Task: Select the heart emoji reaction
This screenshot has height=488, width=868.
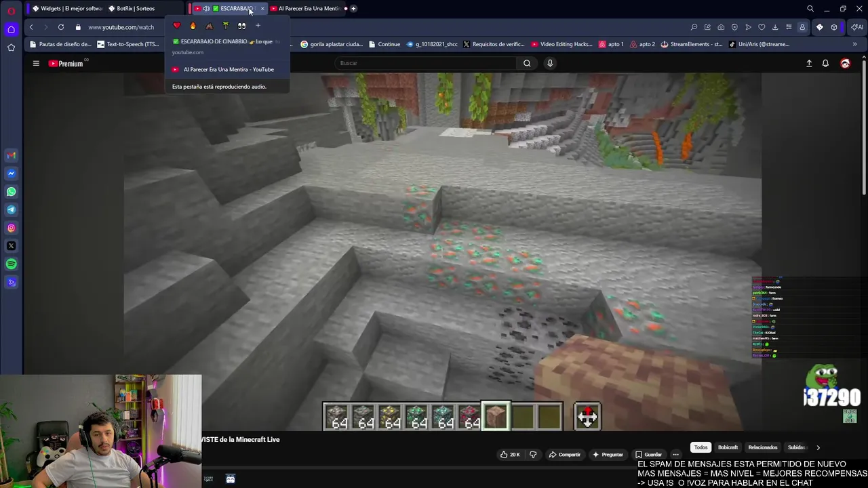Action: point(177,26)
